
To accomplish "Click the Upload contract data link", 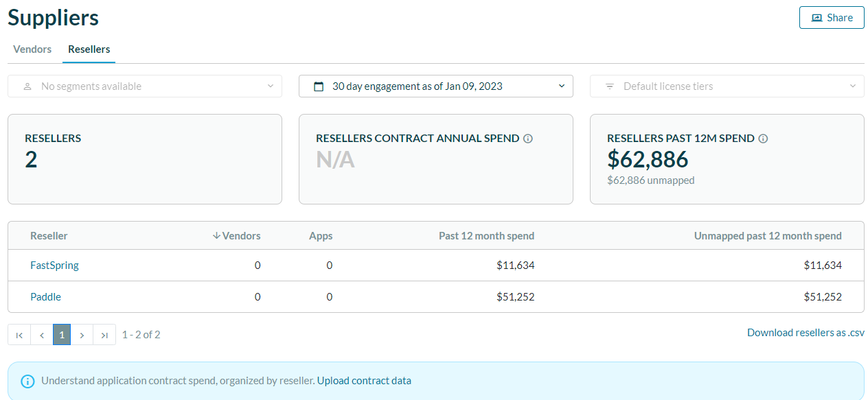I will tap(364, 381).
